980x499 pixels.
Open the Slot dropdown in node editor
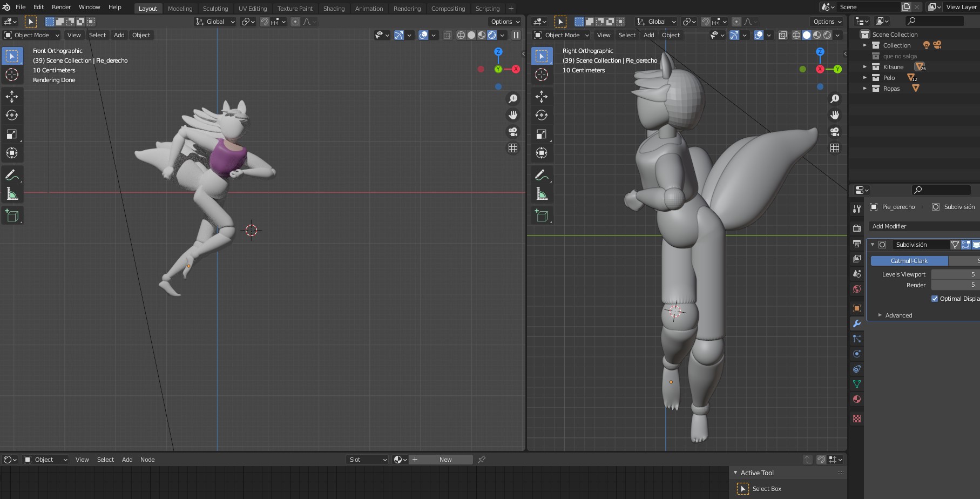point(368,460)
